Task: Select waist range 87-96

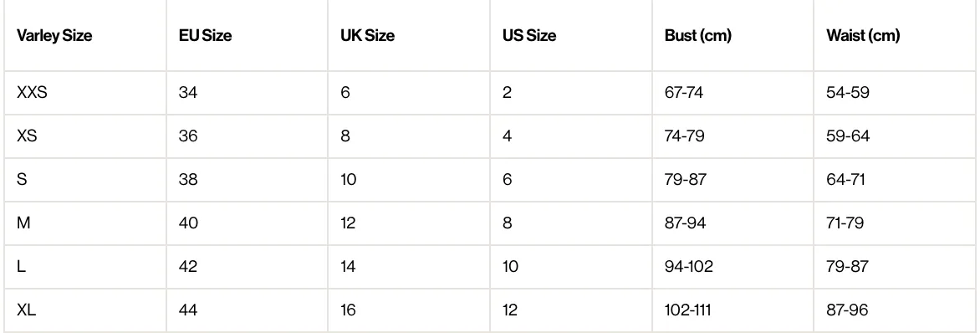Action: pos(848,310)
